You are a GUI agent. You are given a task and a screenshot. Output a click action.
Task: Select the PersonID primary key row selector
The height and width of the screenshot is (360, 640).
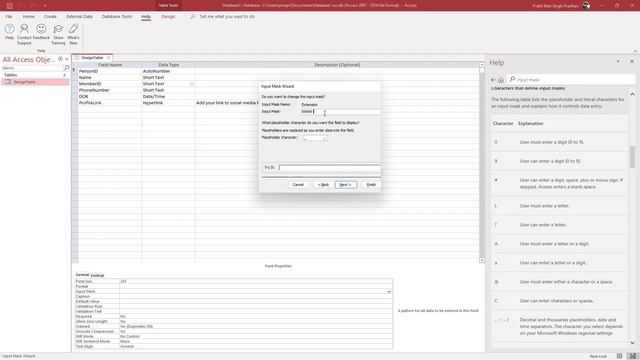pyautogui.click(x=74, y=71)
